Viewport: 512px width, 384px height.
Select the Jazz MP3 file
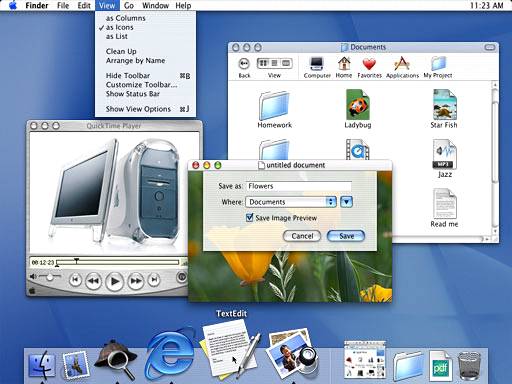(444, 159)
